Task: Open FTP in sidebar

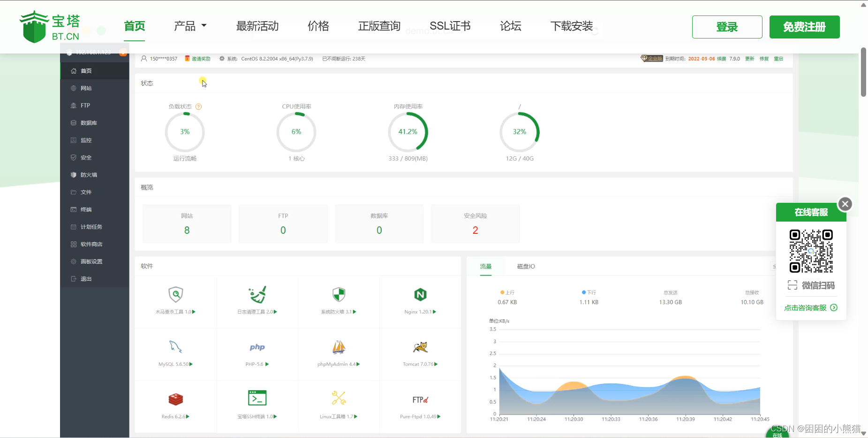Action: click(x=95, y=106)
